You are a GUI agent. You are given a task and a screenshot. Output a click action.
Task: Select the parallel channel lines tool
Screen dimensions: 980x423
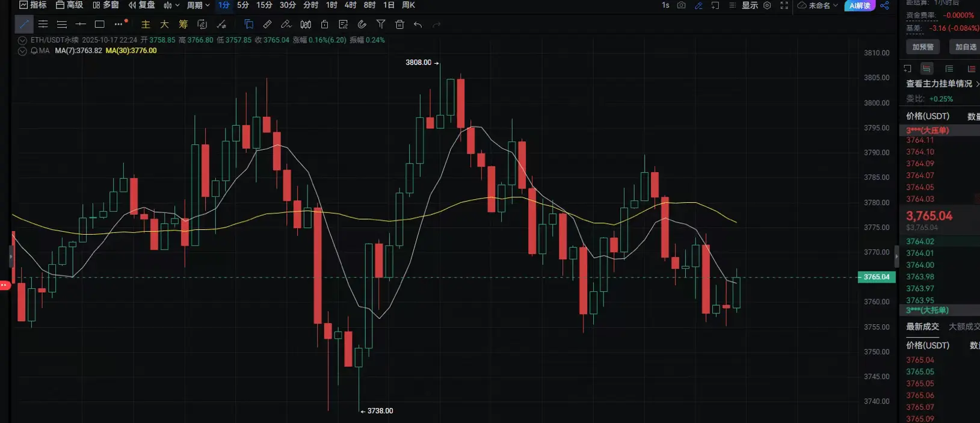43,25
